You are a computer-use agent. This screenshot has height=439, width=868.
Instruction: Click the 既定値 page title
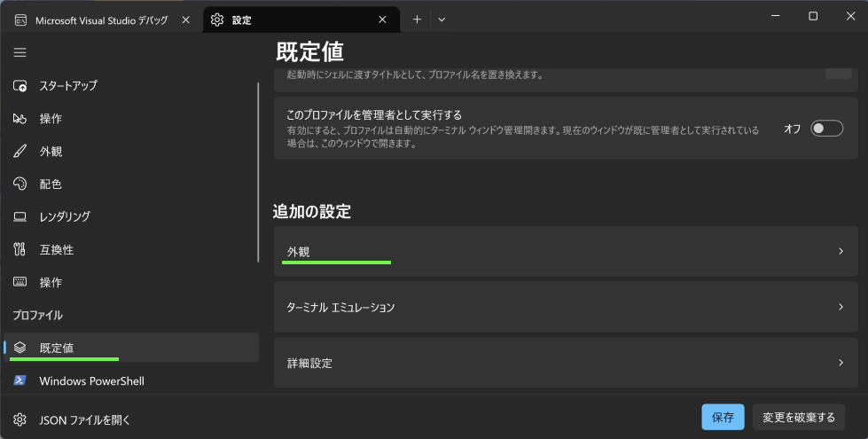pos(309,52)
